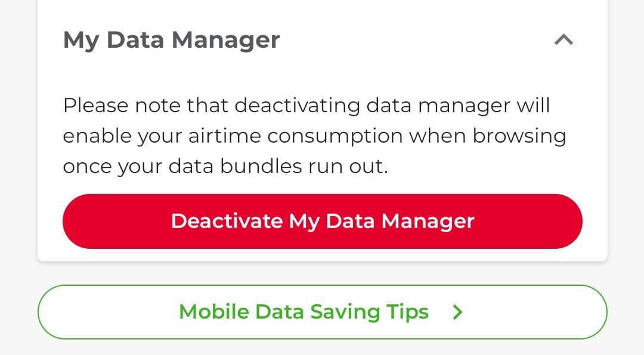Click the green-outlined Mobile Data Saving Tips pill

point(323,312)
